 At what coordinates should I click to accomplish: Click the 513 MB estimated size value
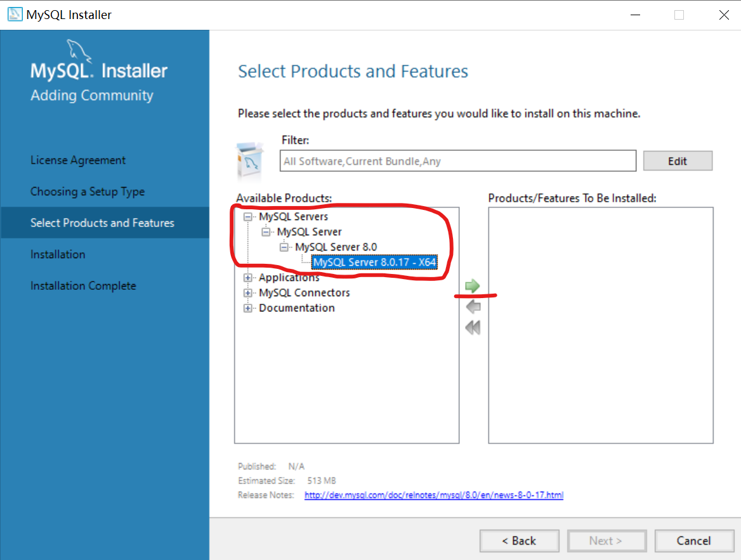(x=322, y=481)
